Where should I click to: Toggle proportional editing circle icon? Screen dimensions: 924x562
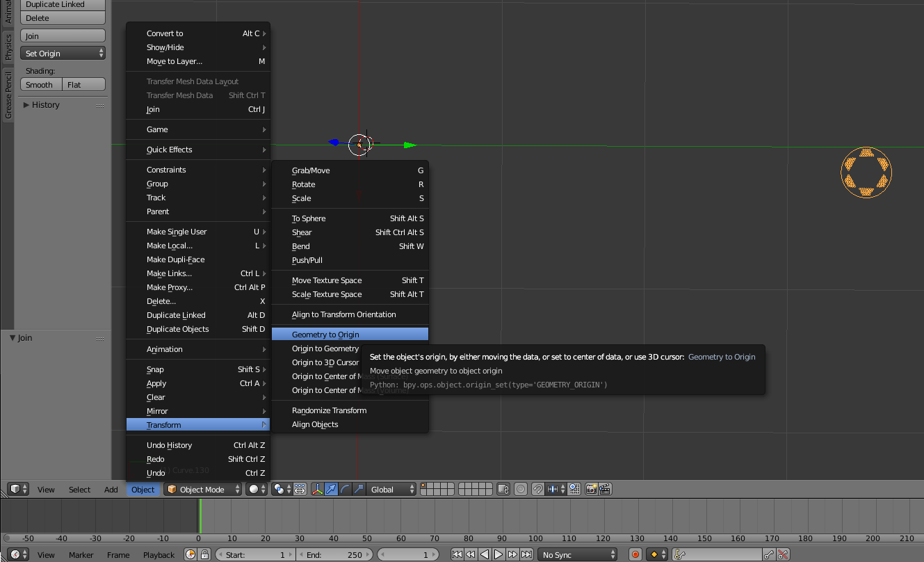pyautogui.click(x=521, y=489)
